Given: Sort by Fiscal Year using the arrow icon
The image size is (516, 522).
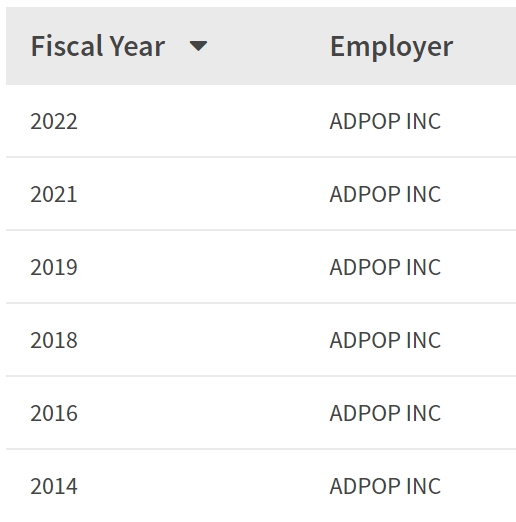Looking at the screenshot, I should coord(198,46).
